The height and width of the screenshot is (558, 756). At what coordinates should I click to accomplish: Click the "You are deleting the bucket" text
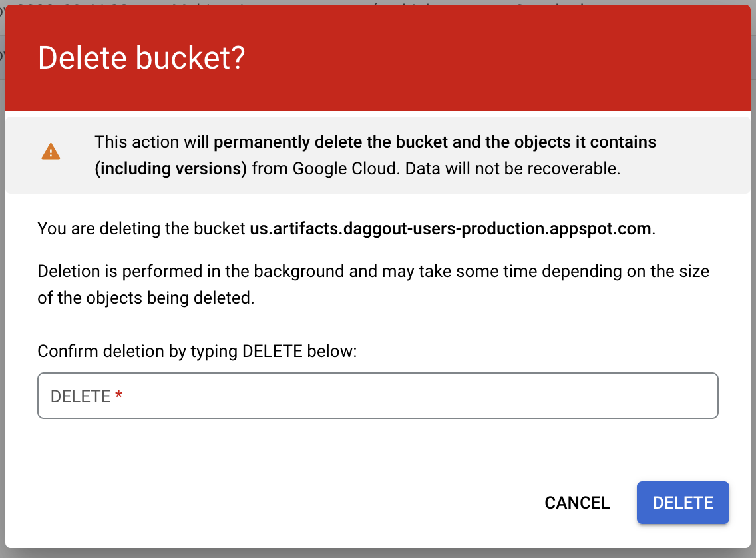pyautogui.click(x=142, y=229)
